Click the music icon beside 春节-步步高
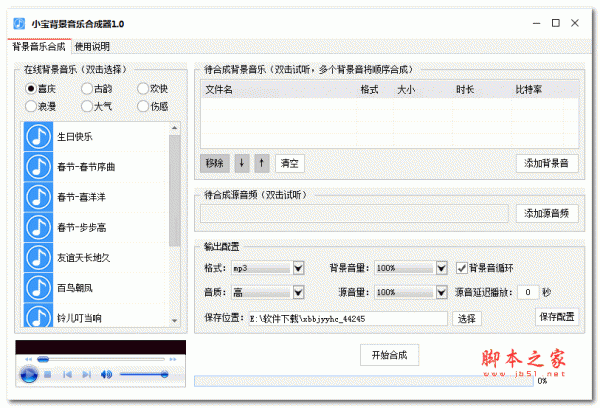The height and width of the screenshot is (408, 600). (38, 227)
